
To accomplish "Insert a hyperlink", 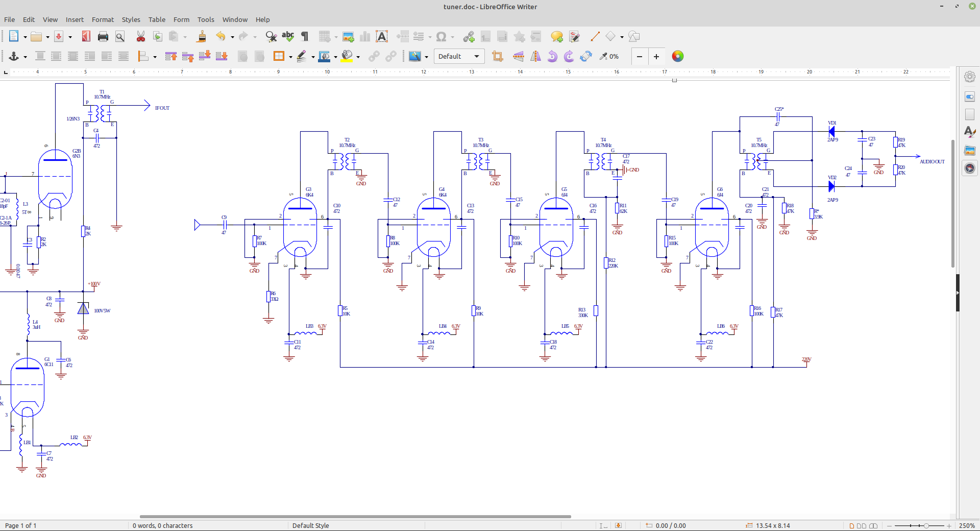I will (469, 36).
